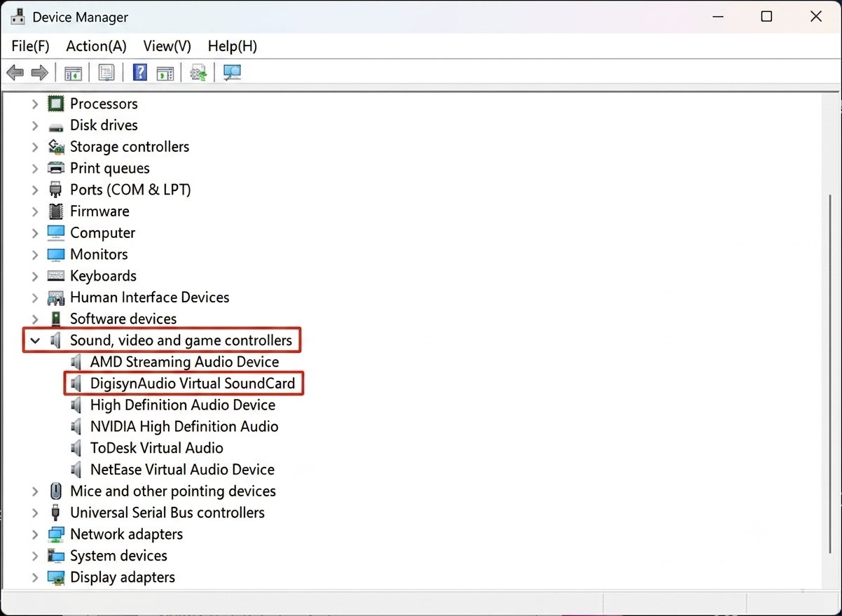Select AMD Streaming Audio Device
The height and width of the screenshot is (616, 842).
(184, 362)
